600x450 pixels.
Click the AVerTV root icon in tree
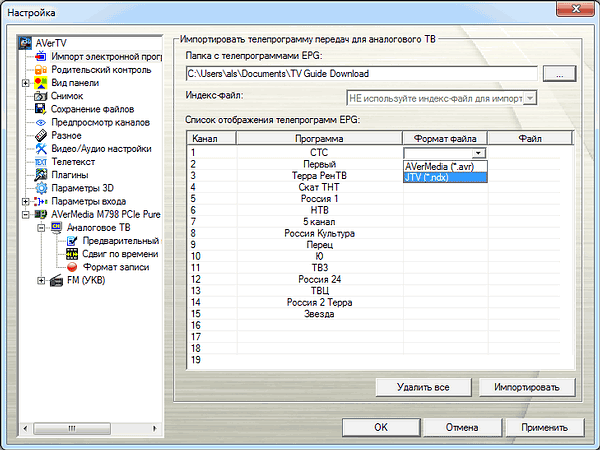pos(26,43)
